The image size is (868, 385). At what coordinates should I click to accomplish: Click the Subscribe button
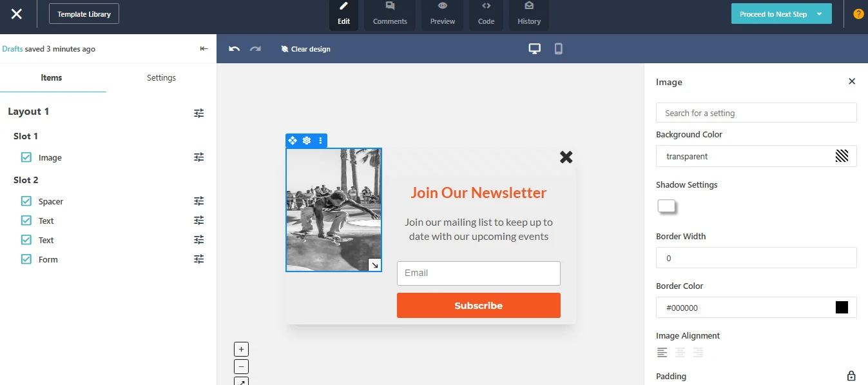(479, 306)
